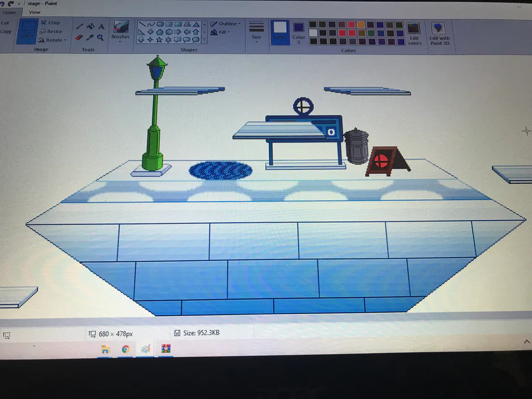Choose the Right arrow shape
532x399 pixels.
coord(178,33)
